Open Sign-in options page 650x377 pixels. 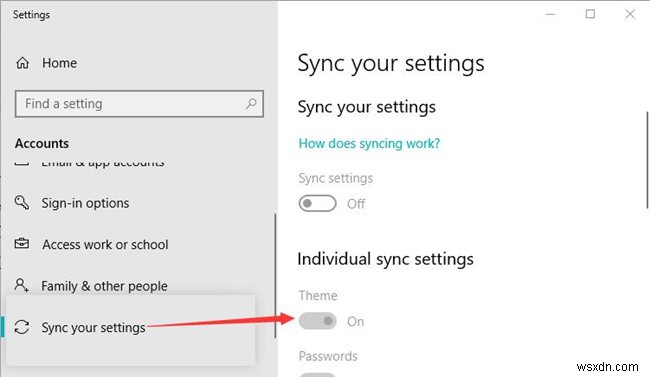pos(85,203)
